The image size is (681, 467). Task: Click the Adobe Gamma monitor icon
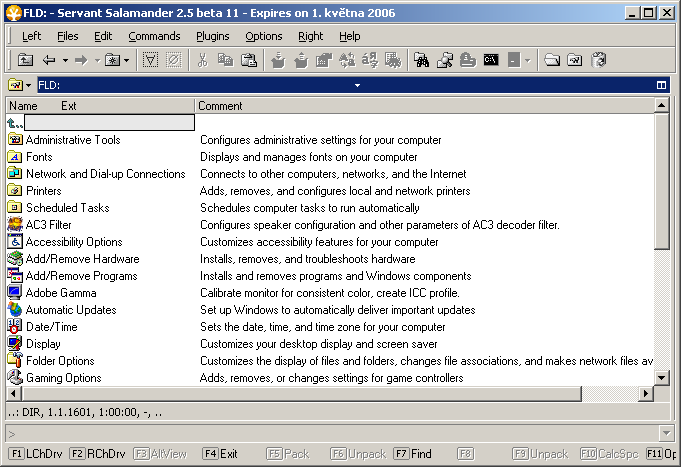(15, 293)
